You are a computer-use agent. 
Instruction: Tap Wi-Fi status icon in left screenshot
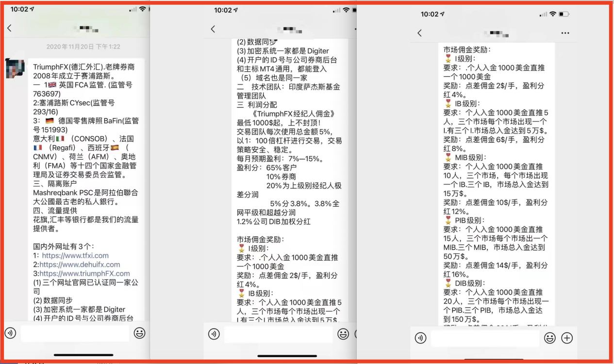coord(142,9)
